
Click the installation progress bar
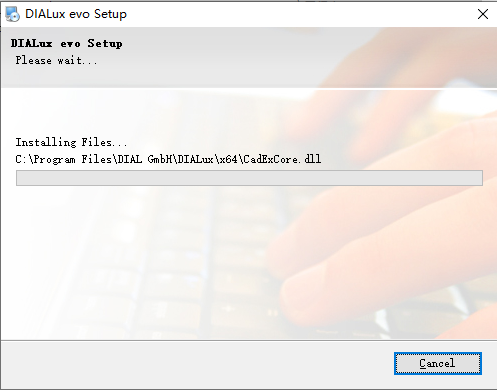point(249,178)
